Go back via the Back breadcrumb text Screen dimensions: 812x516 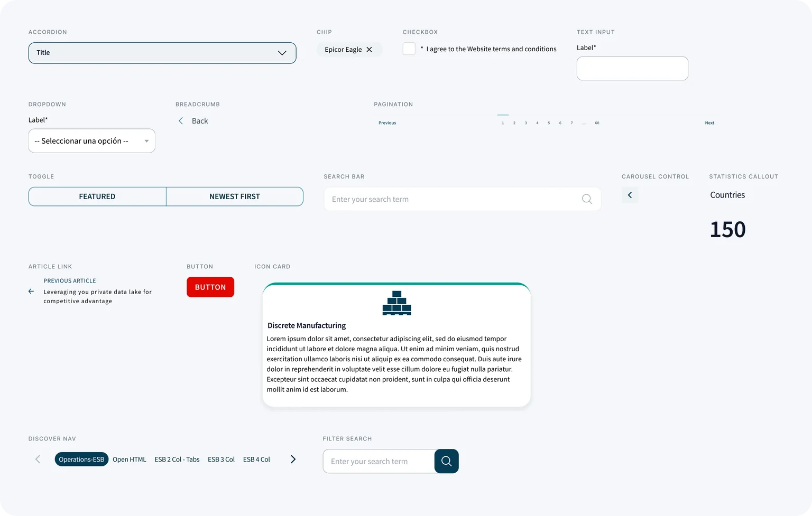(200, 121)
